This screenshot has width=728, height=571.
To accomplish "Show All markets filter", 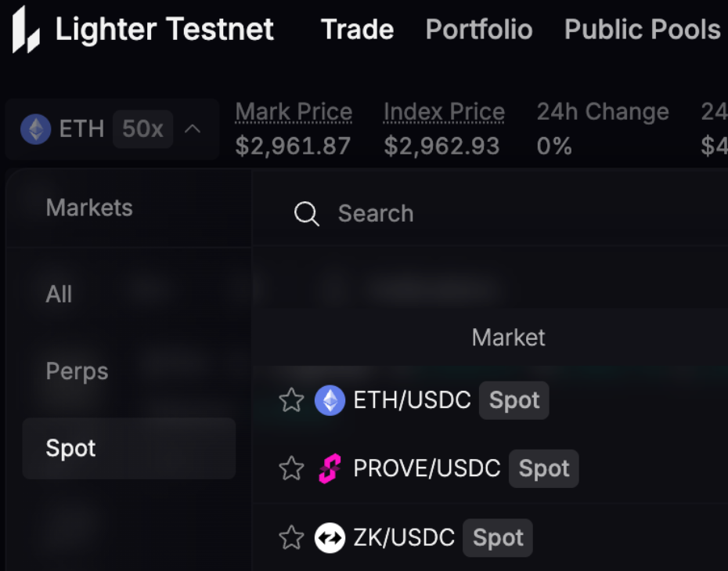I will [59, 295].
